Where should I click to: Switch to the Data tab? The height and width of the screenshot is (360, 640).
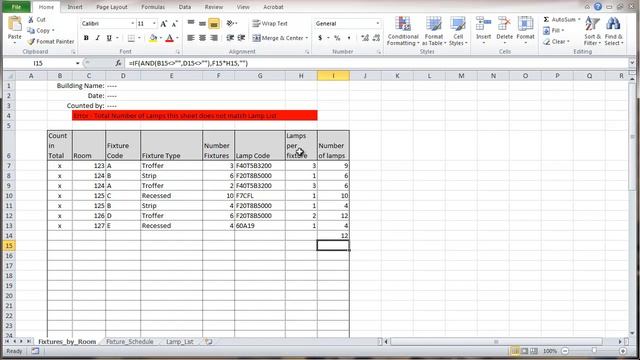(x=184, y=7)
